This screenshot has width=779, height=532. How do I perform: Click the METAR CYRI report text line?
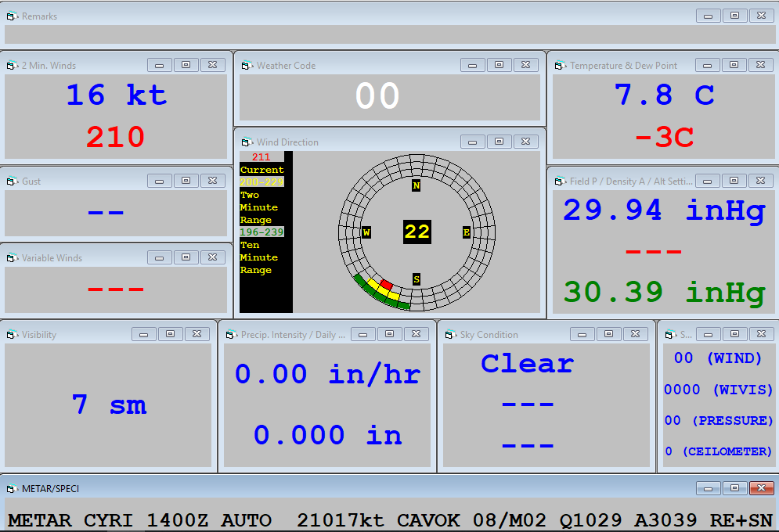(390, 520)
